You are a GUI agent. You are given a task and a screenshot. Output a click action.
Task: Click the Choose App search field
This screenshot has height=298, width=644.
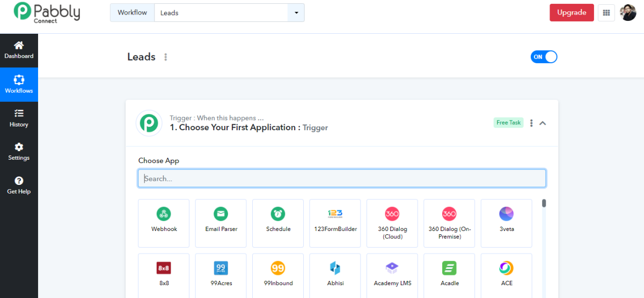[342, 178]
